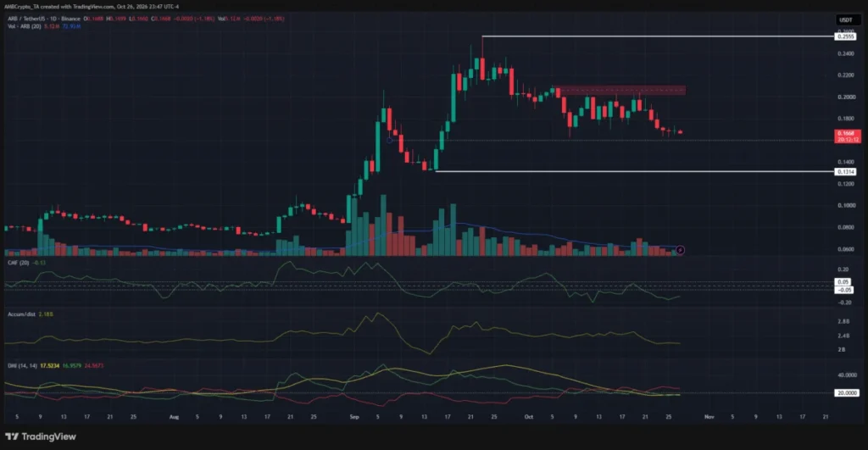868x450 pixels.
Task: Click the red current price 0.1668 tag
Action: point(847,136)
